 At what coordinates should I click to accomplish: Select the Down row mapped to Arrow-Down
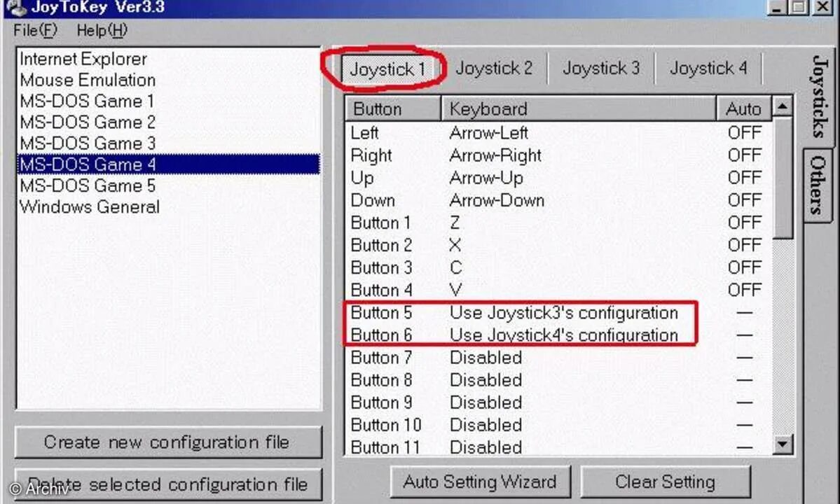click(558, 200)
